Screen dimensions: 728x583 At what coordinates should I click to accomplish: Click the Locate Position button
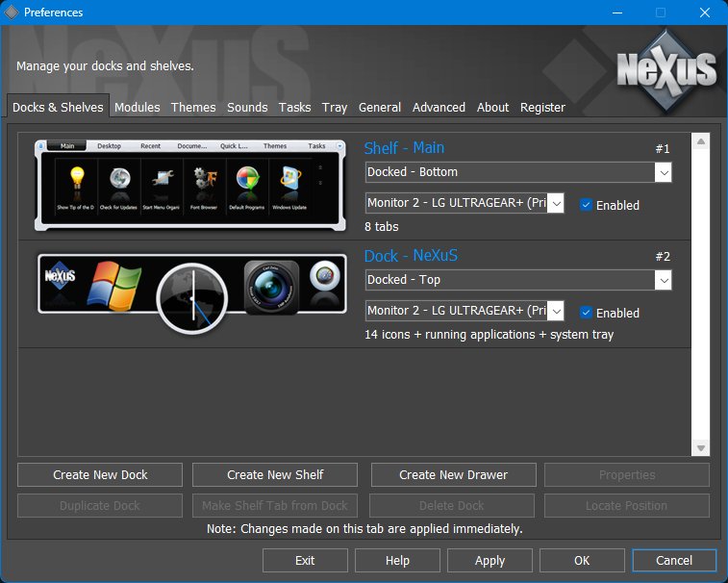coord(627,505)
